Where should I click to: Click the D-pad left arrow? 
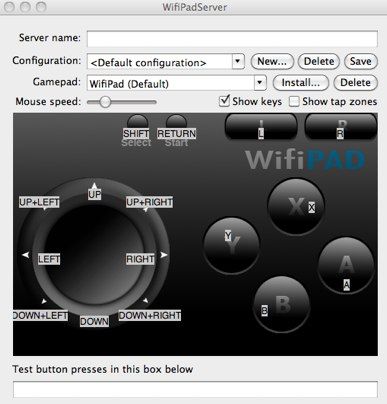point(26,255)
